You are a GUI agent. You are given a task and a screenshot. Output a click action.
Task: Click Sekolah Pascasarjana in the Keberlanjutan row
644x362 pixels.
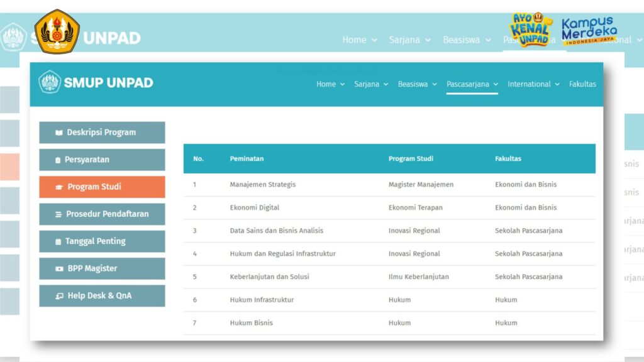528,277
